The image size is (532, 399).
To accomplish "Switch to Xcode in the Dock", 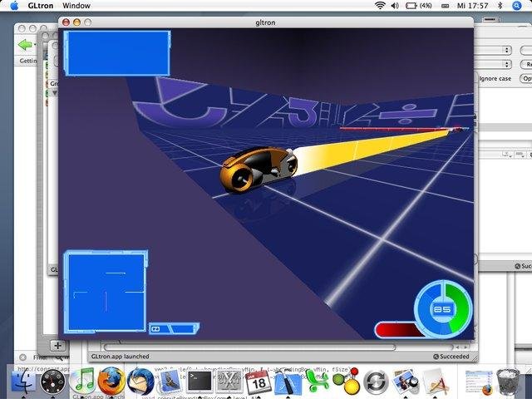I will (288, 382).
